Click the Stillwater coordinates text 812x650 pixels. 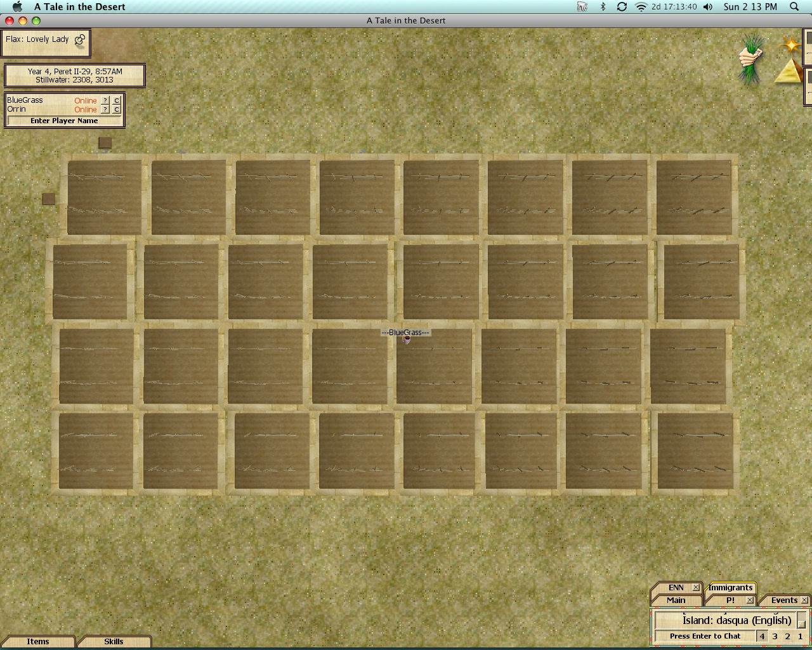(x=74, y=80)
